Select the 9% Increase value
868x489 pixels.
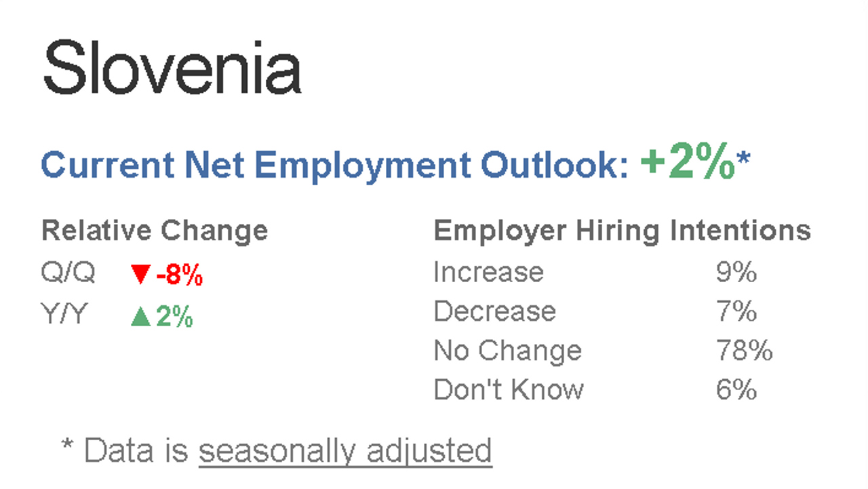coord(736,273)
